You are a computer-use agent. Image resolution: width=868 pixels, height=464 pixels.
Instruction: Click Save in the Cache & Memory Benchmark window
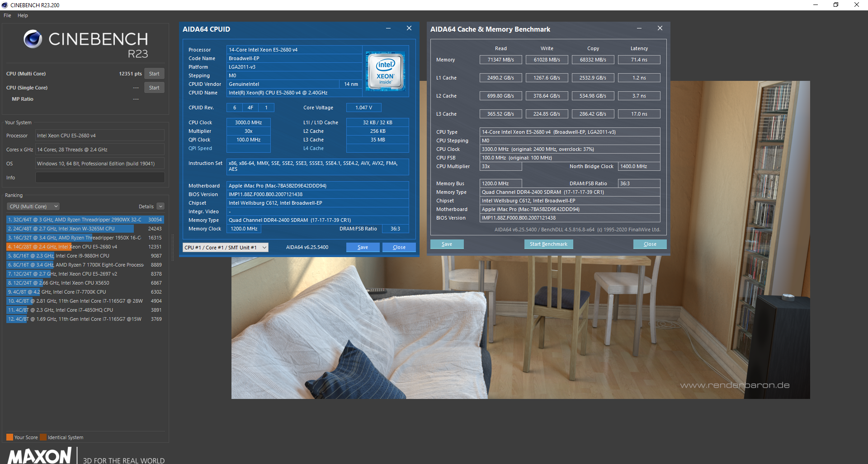click(x=447, y=244)
